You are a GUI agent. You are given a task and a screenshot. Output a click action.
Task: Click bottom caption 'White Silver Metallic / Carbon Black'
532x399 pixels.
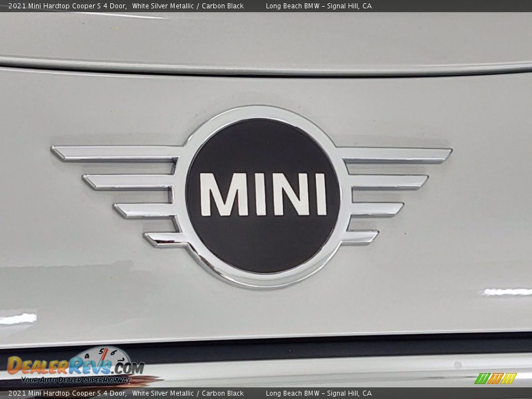click(x=188, y=393)
